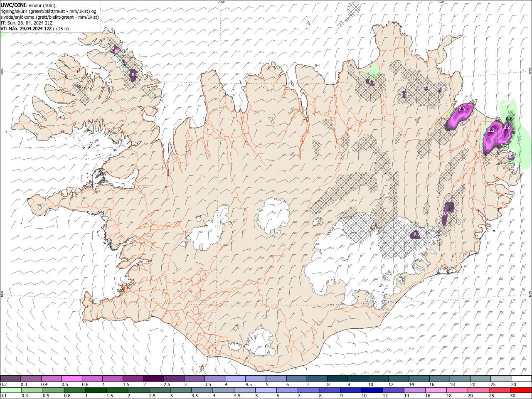Click the "0.3" value on the Vatnajökull glacier
The width and height of the screenshot is (532, 399).
(x=416, y=235)
